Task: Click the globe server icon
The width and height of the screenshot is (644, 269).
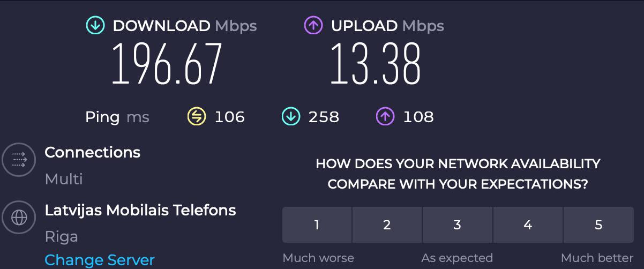Action: (19, 217)
